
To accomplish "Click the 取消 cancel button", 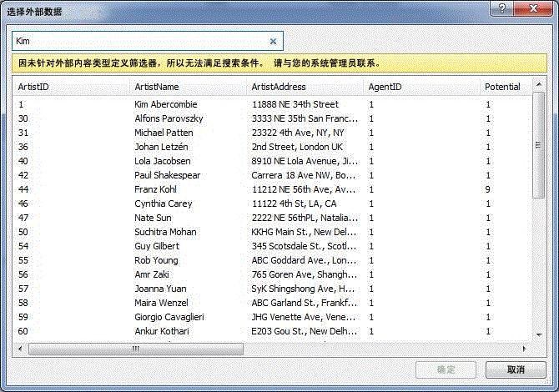I will tap(516, 369).
